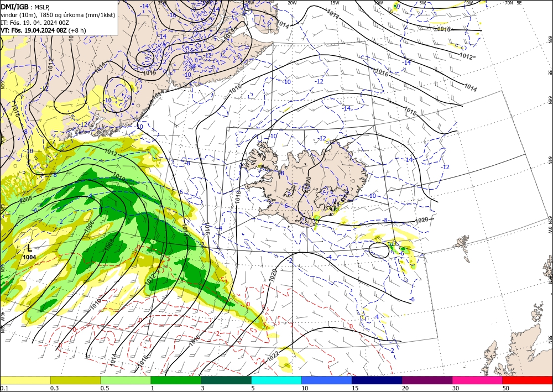Screen dimensions: 553x392
Task: Click the navy 15–20 legend color band
Action: pyautogui.click(x=377, y=380)
